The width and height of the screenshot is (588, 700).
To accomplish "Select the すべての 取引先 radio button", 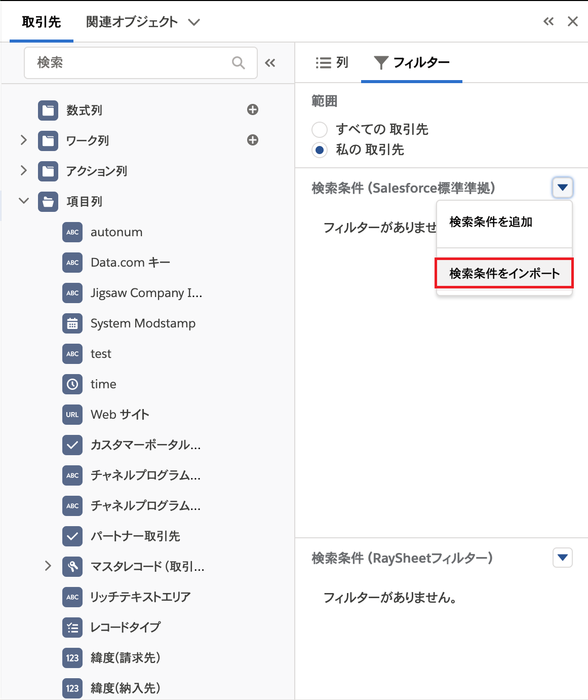I will 320,129.
